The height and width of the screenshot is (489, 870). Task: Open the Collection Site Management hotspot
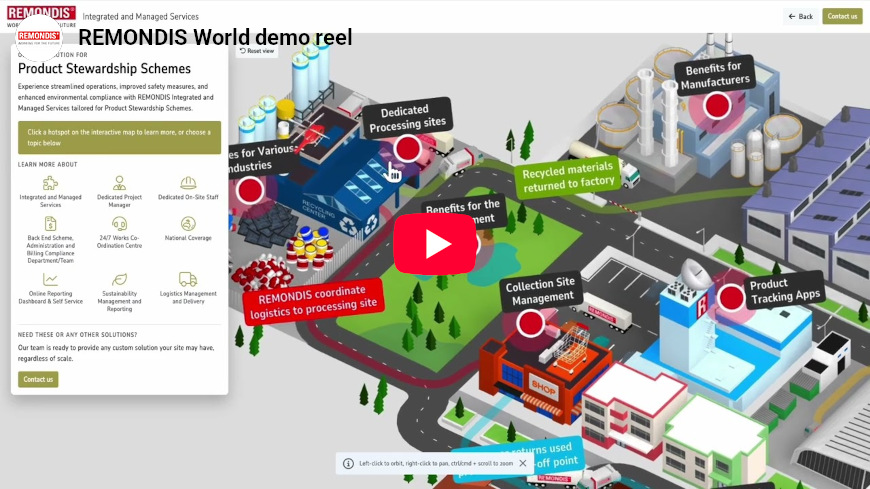click(530, 322)
